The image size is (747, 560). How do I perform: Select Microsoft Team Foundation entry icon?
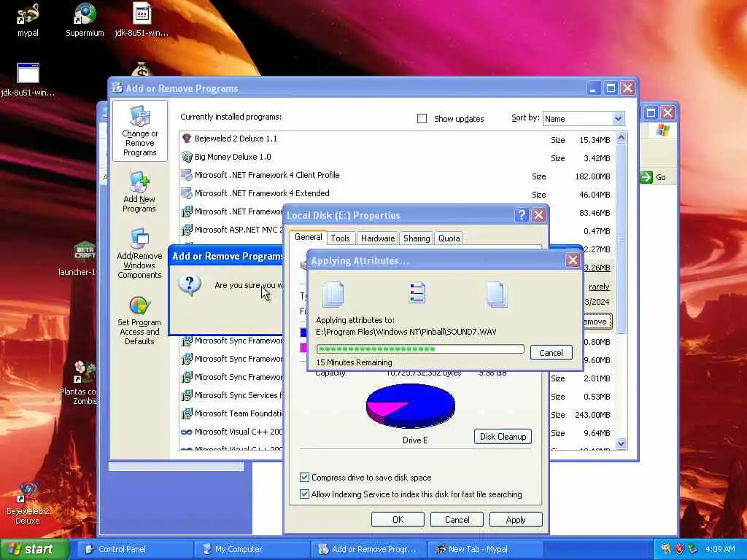pyautogui.click(x=187, y=413)
